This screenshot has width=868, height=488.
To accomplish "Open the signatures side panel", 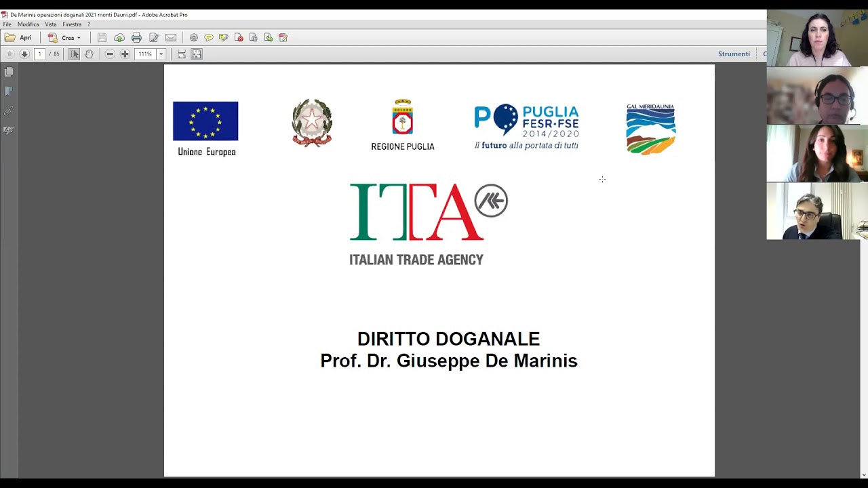I will 9,130.
